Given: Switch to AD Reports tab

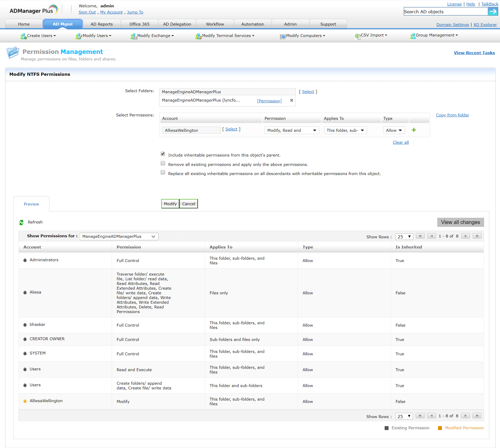Looking at the screenshot, I should 102,24.
